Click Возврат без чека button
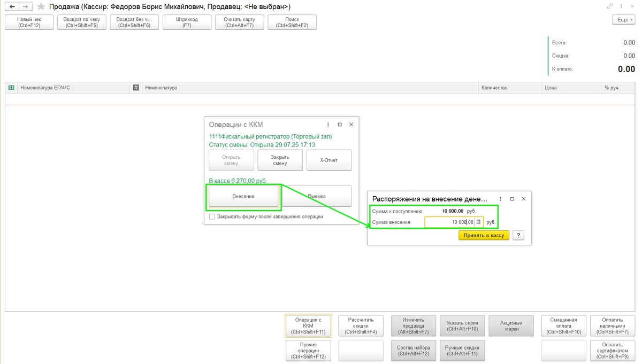 click(134, 22)
